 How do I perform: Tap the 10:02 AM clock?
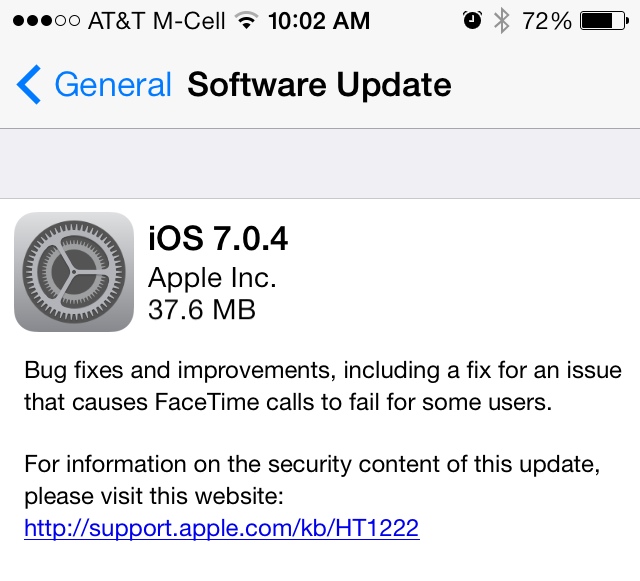[x=319, y=20]
